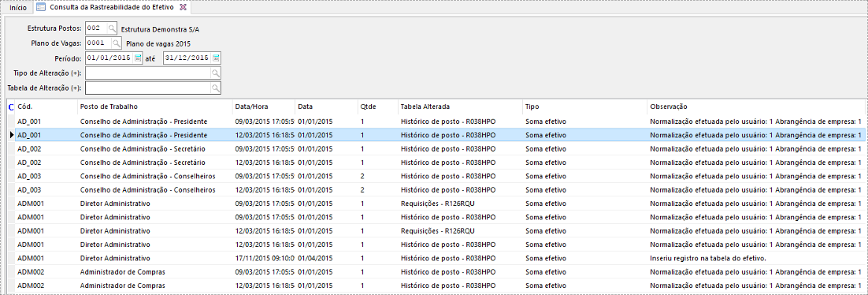Select last ADM002 row dated 12/03/2015
The height and width of the screenshot is (295, 868).
pos(440,286)
